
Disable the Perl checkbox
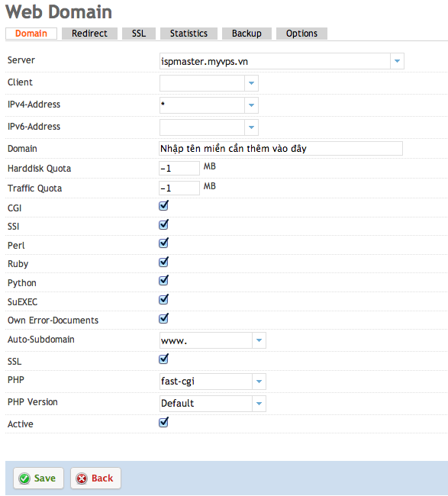(163, 243)
